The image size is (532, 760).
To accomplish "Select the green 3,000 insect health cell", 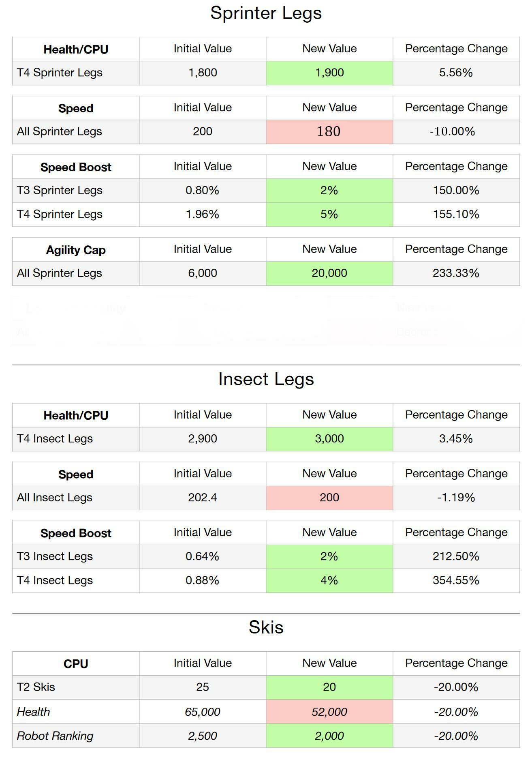I will point(329,439).
